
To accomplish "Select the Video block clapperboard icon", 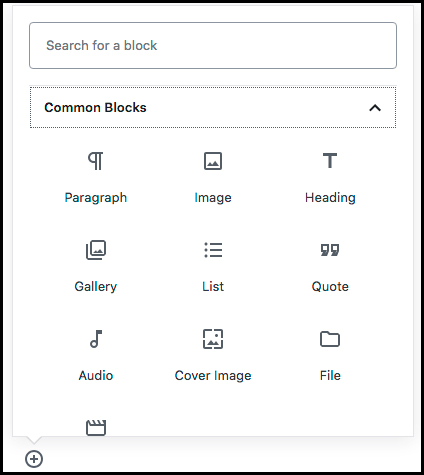I will coord(96,428).
